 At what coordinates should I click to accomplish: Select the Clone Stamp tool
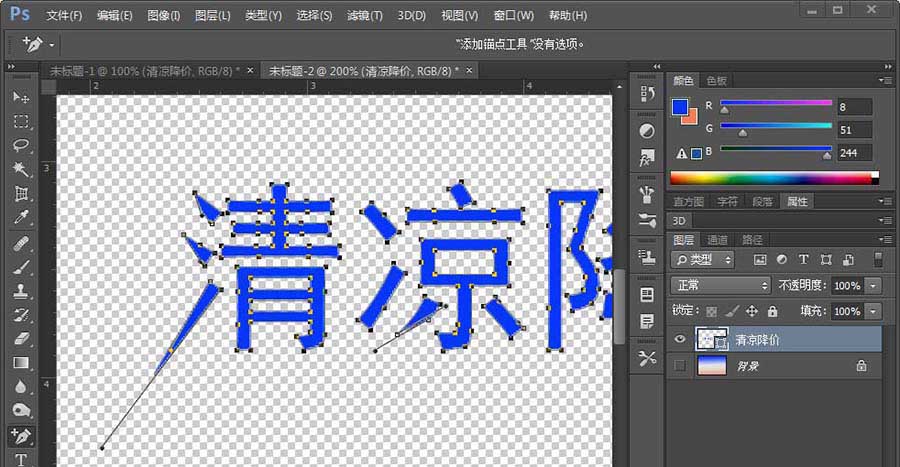click(x=21, y=291)
